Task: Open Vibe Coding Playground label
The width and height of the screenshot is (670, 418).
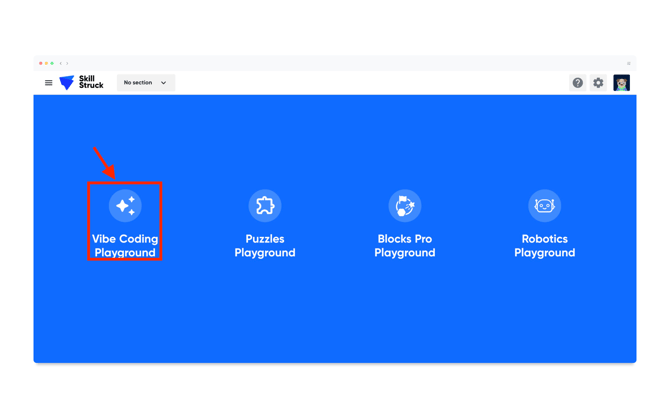Action: click(125, 246)
